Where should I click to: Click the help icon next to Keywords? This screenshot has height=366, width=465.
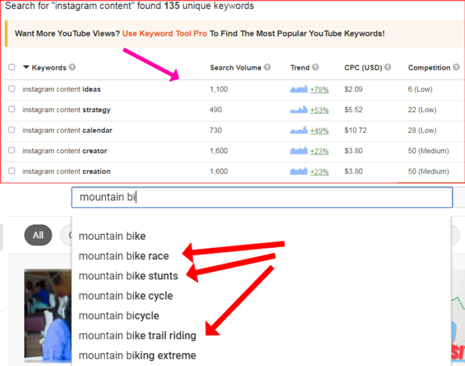(x=72, y=67)
